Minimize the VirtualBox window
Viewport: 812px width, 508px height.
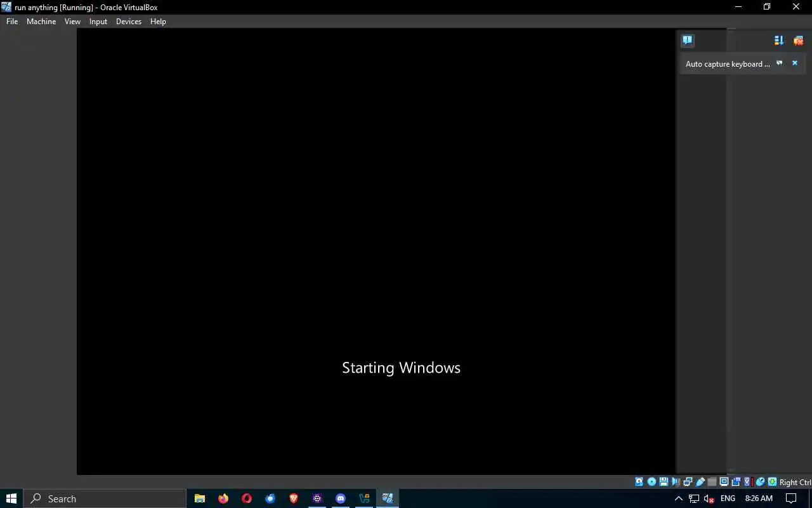coord(738,7)
